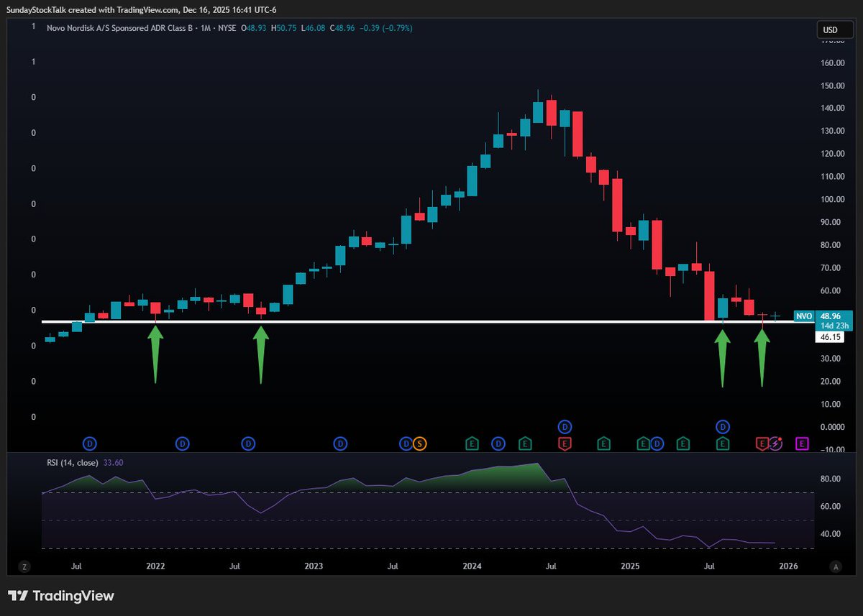Click the first dividend D marker in mid-2021
This screenshot has width=863, height=616.
(x=91, y=443)
